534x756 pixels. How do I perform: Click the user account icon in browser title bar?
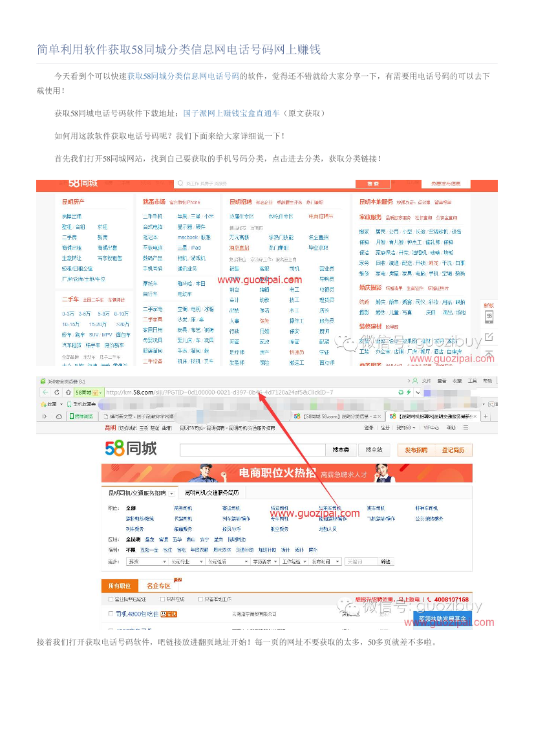415,381
